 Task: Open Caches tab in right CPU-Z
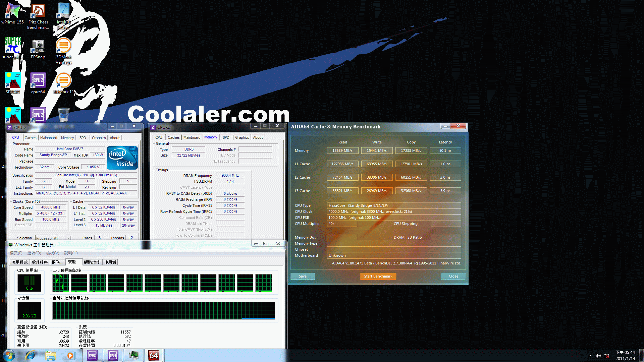[173, 137]
